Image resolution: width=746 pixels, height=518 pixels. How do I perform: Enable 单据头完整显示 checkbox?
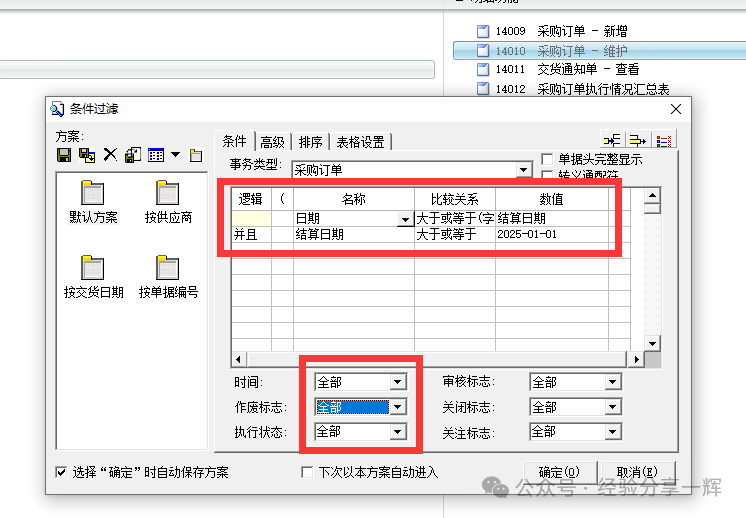pyautogui.click(x=547, y=159)
